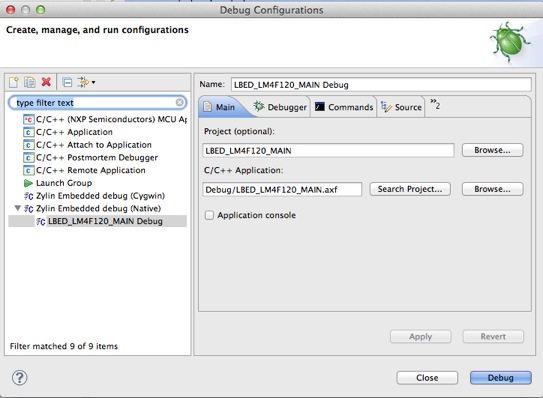Screen dimensions: 543x398
Task: Select C/C++ Application configuration type
Action: pos(74,132)
